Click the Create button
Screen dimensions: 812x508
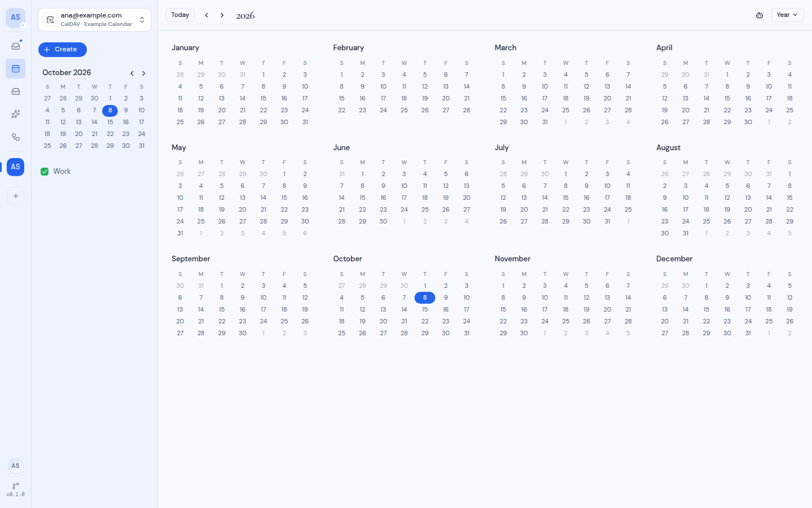click(x=63, y=50)
